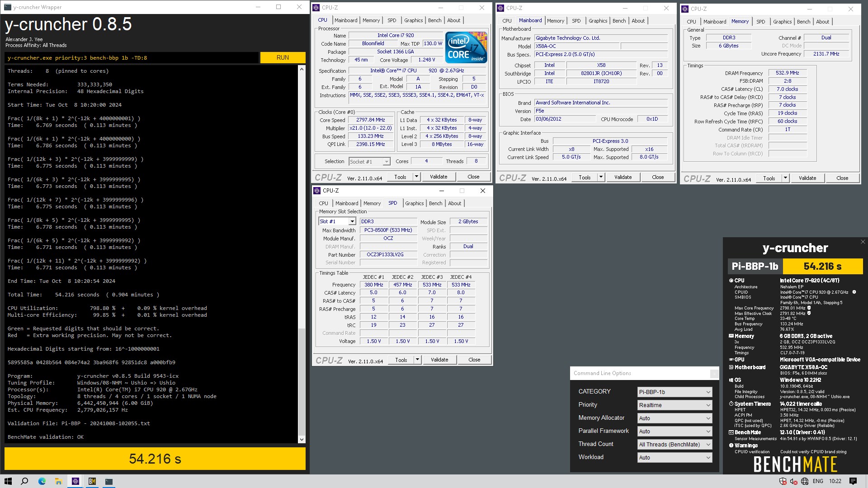
Task: Click the ENG language indicator in tray
Action: point(818,481)
